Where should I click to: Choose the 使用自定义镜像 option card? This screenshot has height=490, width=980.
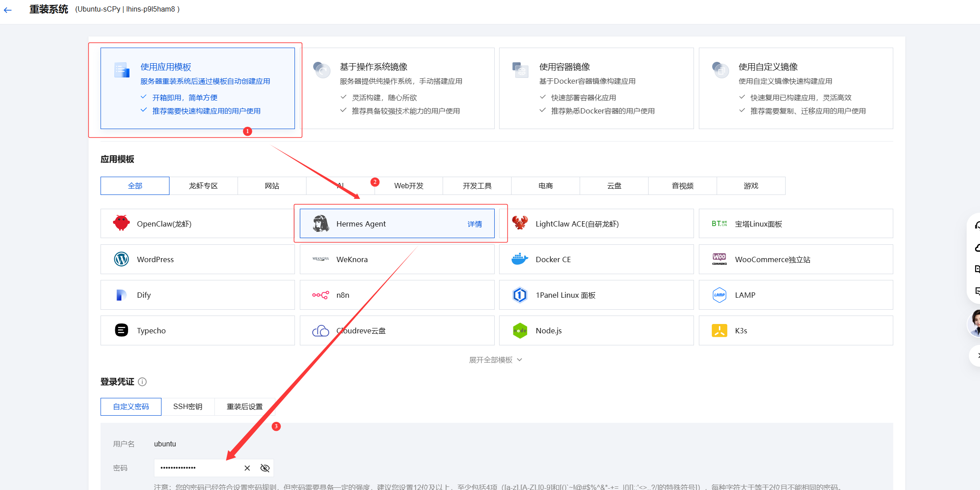[795, 88]
